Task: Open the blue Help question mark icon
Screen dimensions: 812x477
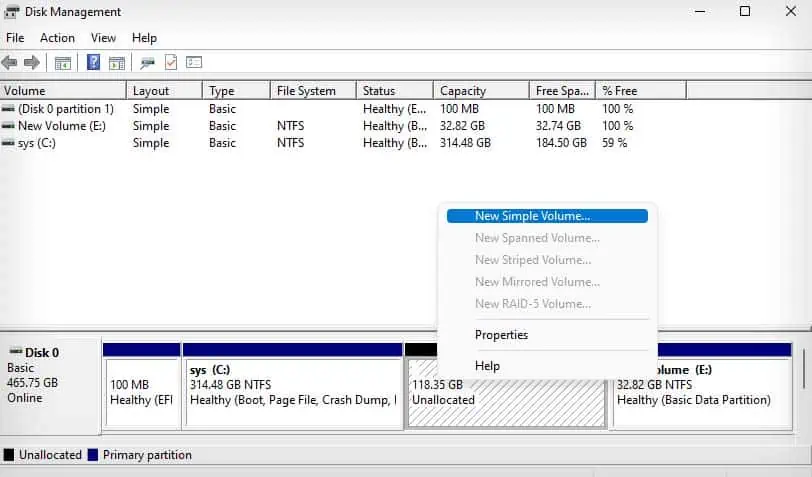Action: 93,63
